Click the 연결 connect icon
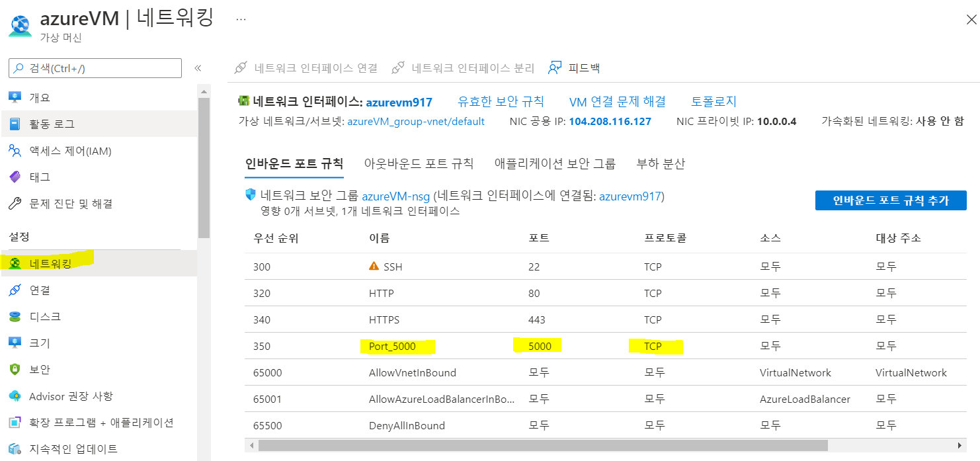980x461 pixels. pos(15,290)
